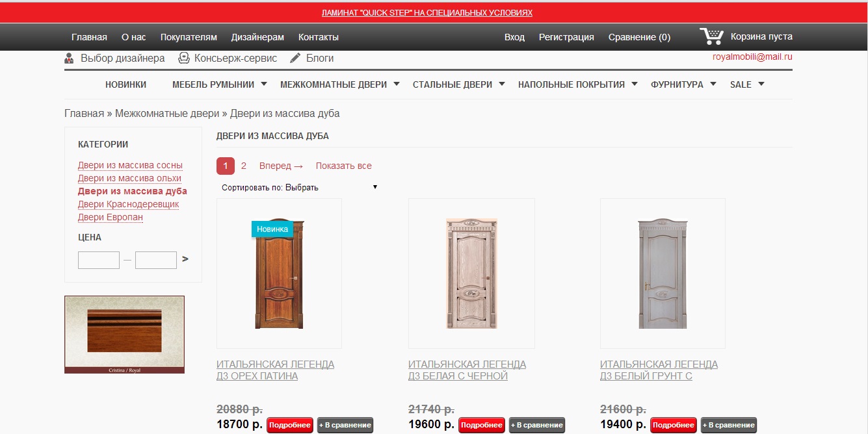Screen dimensions: 868x434
Task: Expand the Межкомнатные двери menu arrow
Action: [397, 84]
